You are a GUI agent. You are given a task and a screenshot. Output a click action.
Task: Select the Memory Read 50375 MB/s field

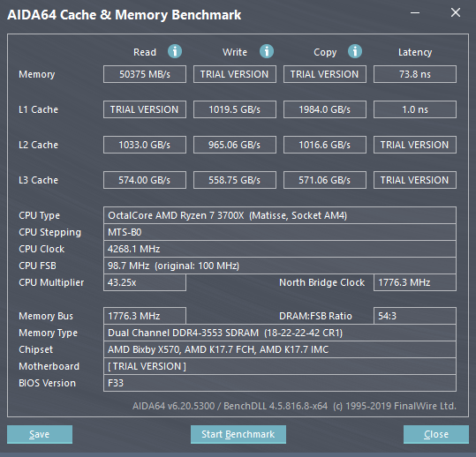[145, 74]
